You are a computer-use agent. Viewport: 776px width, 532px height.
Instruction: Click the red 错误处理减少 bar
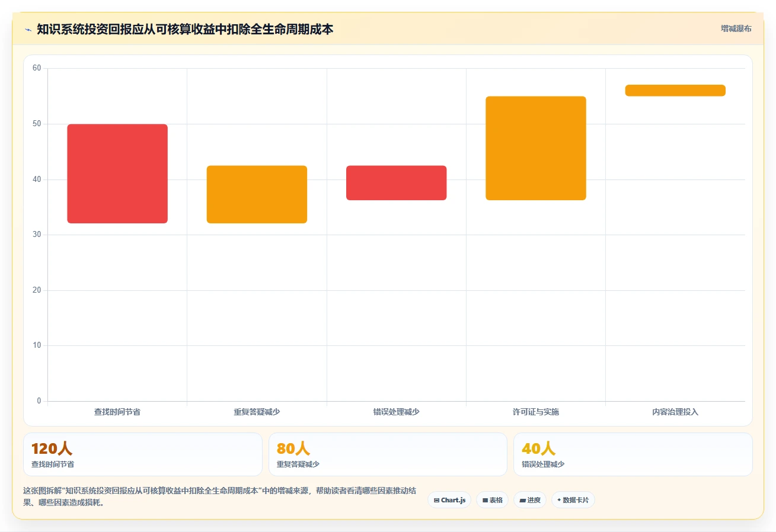click(x=396, y=183)
